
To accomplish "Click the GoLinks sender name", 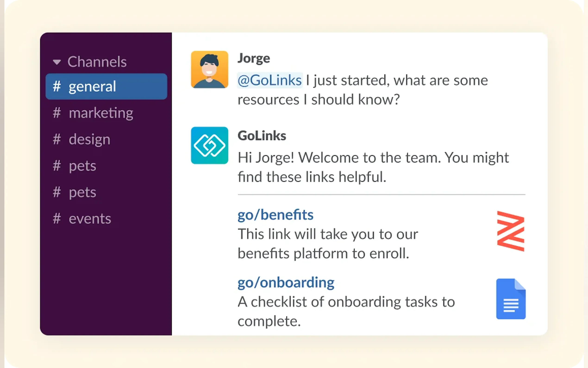I will coord(262,136).
